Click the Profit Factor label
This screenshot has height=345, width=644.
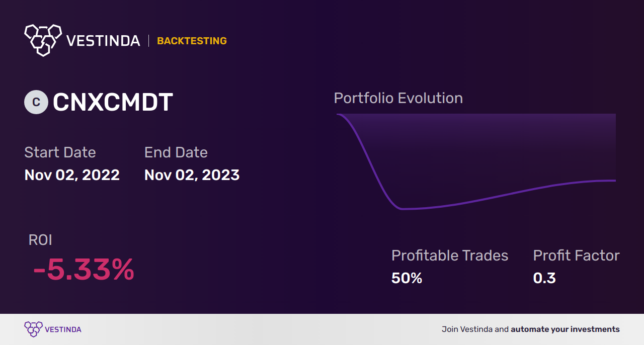click(x=576, y=255)
